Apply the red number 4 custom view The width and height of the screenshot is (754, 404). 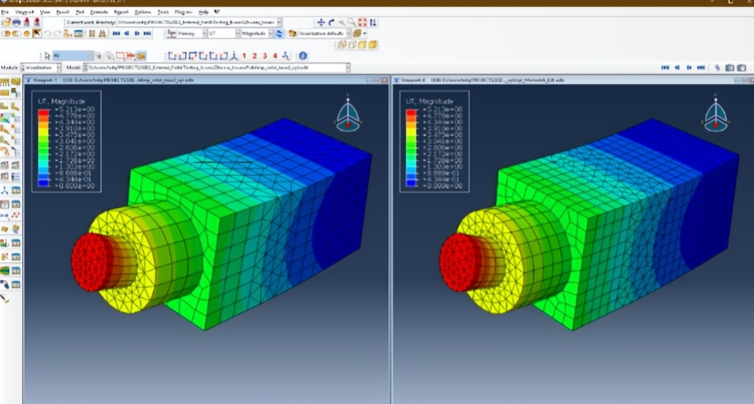(274, 56)
